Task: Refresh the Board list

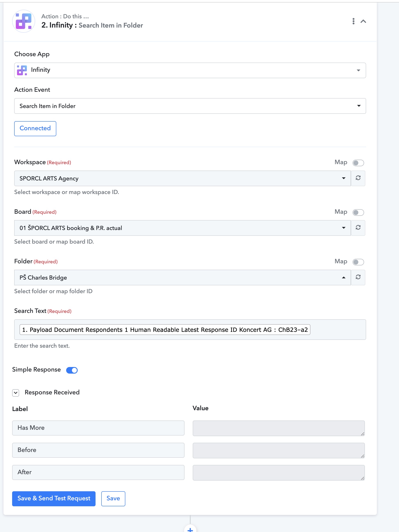Action: [358, 228]
